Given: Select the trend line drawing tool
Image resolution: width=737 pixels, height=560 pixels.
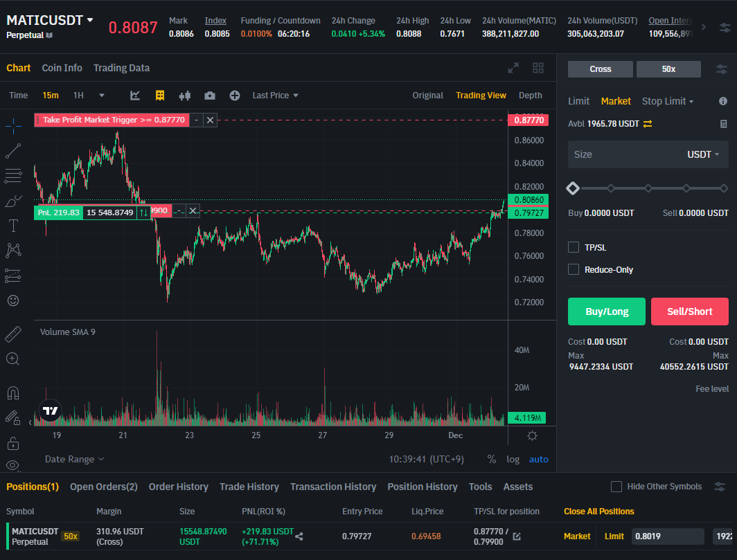Looking at the screenshot, I should pos(13,152).
